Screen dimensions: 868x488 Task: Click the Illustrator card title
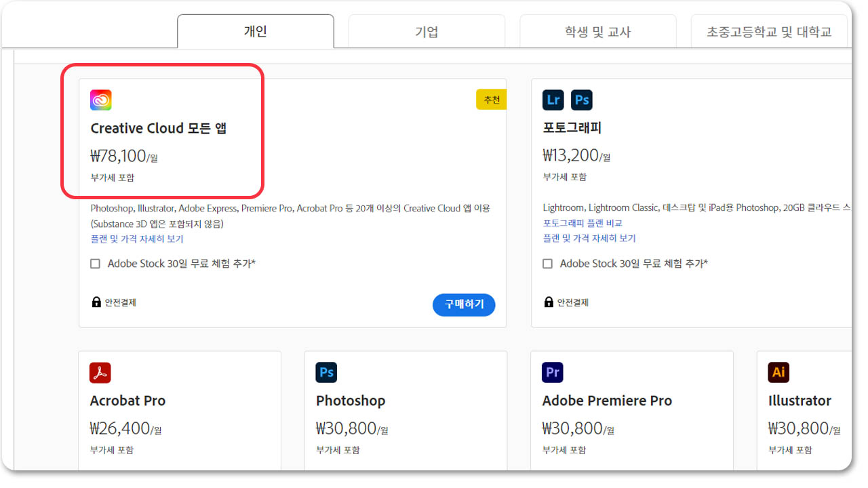[800, 401]
